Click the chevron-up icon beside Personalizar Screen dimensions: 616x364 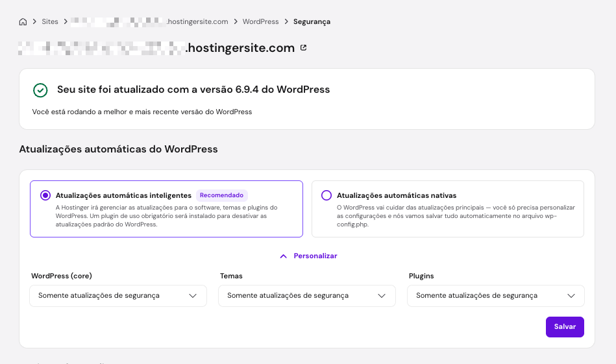point(283,256)
